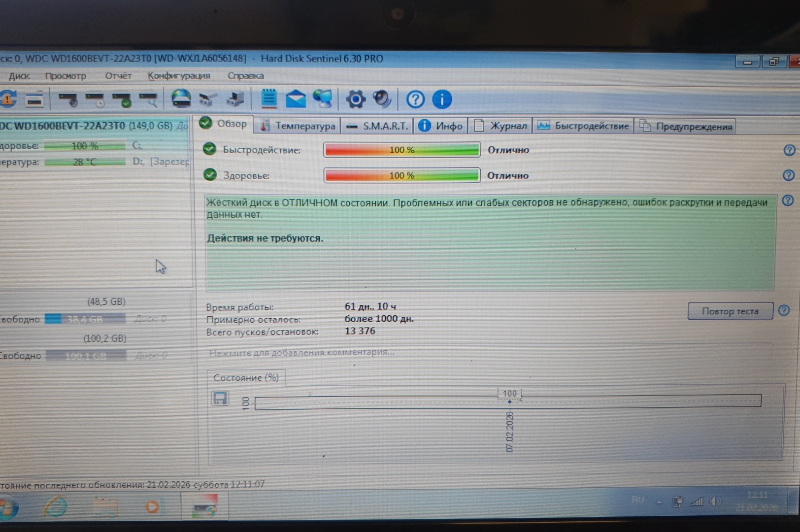Save the status graph with floppy icon
Viewport: 800px width, 532px height.
(220, 398)
